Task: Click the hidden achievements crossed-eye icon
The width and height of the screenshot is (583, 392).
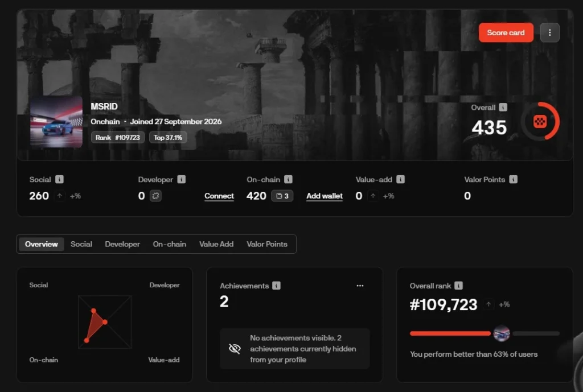Action: pos(235,349)
